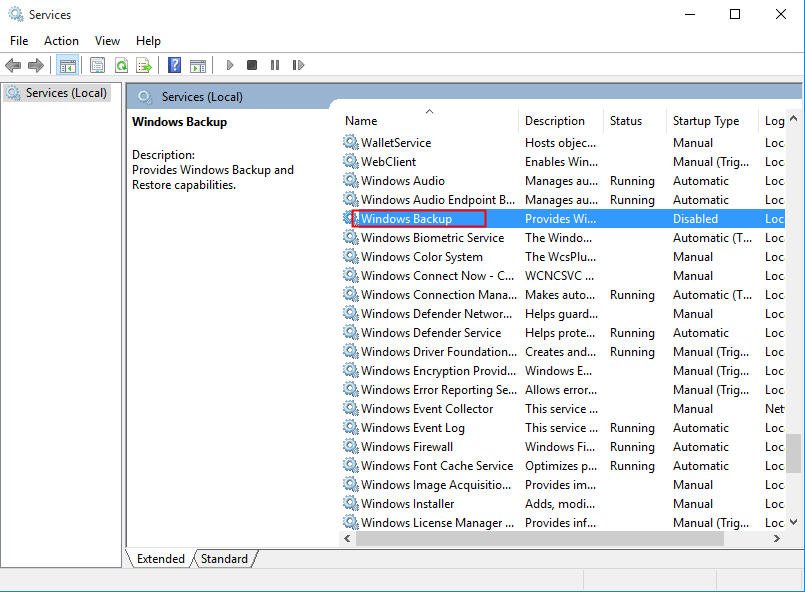Switch to the Standard tab
This screenshot has width=805, height=592.
point(224,559)
